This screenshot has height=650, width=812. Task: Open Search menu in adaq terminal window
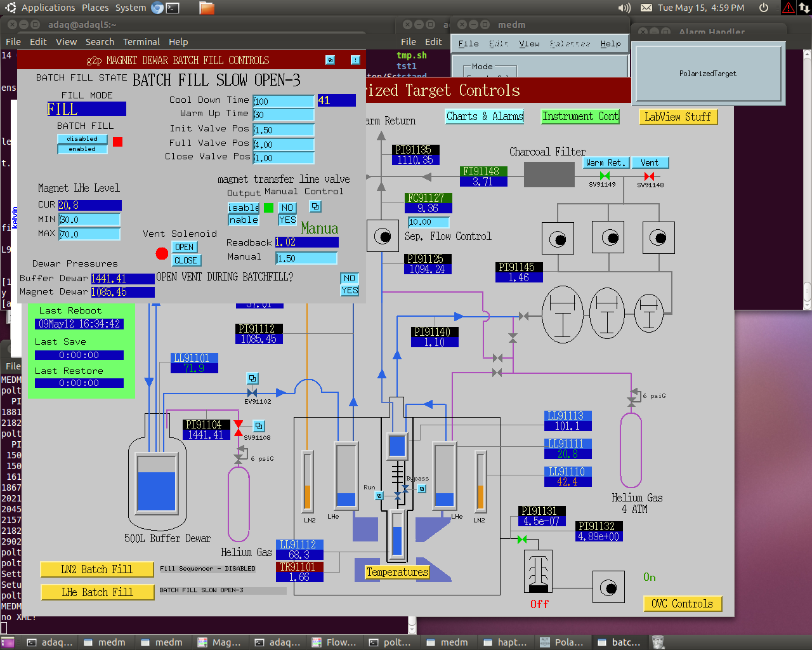(100, 42)
